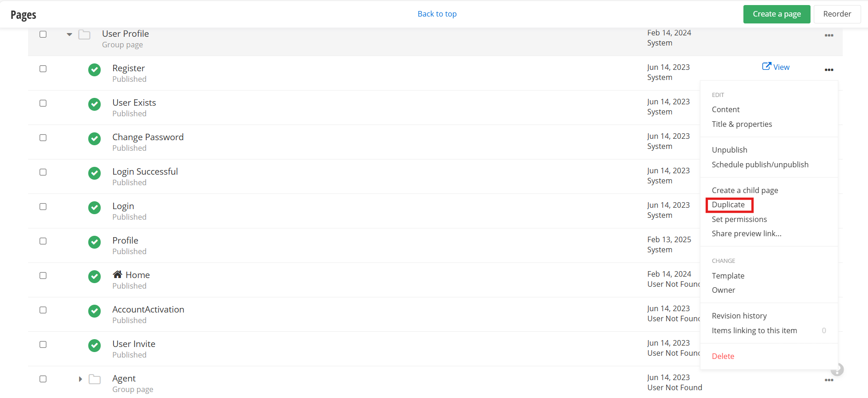The width and height of the screenshot is (868, 398).
Task: Open the Change Password page title
Action: (148, 137)
